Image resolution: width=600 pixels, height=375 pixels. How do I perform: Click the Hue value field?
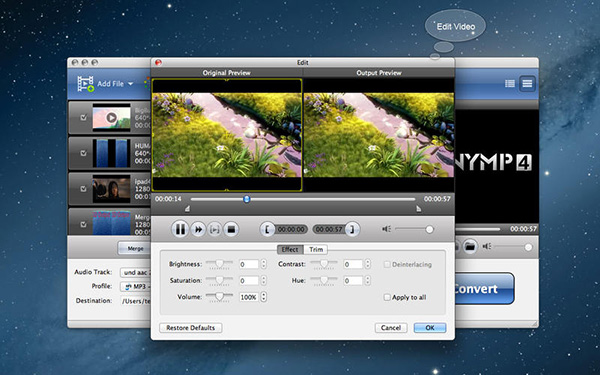coord(353,280)
